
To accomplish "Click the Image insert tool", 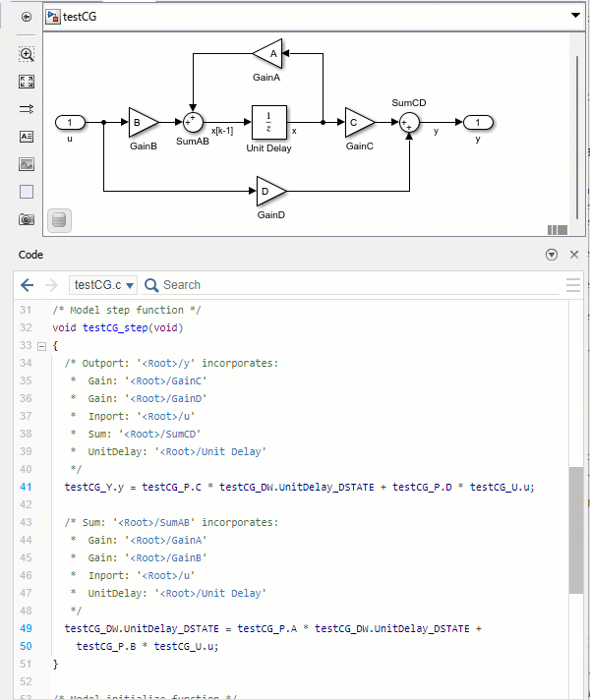I will pyautogui.click(x=27, y=164).
